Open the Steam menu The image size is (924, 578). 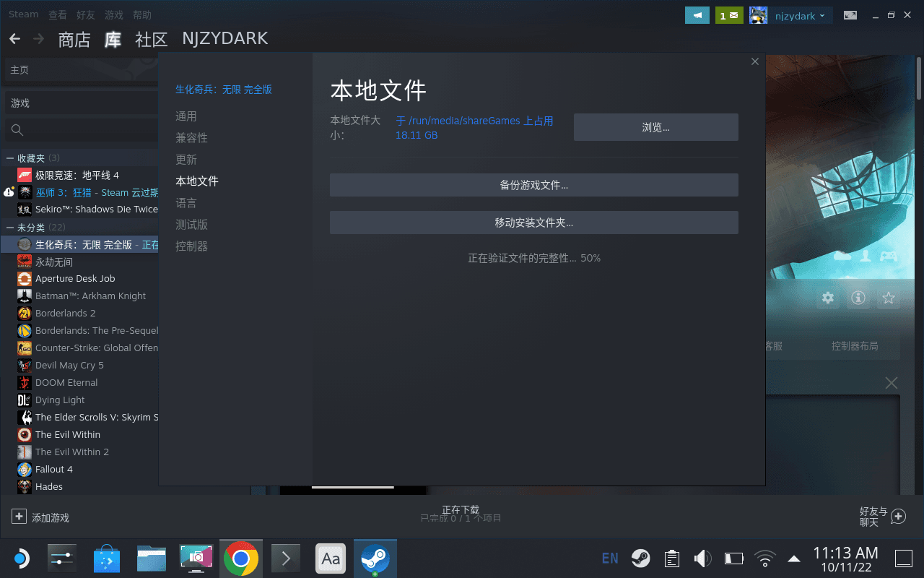point(24,14)
